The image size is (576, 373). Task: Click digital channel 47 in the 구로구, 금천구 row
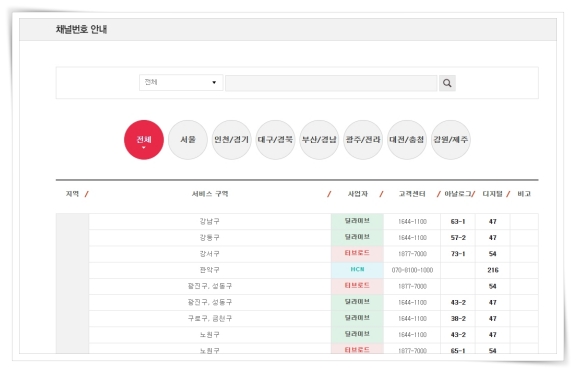[493, 319]
